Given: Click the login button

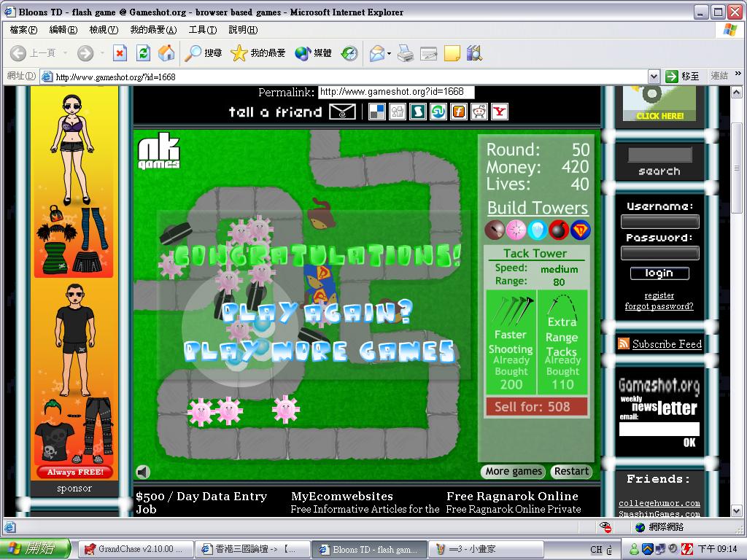Looking at the screenshot, I should (x=659, y=273).
